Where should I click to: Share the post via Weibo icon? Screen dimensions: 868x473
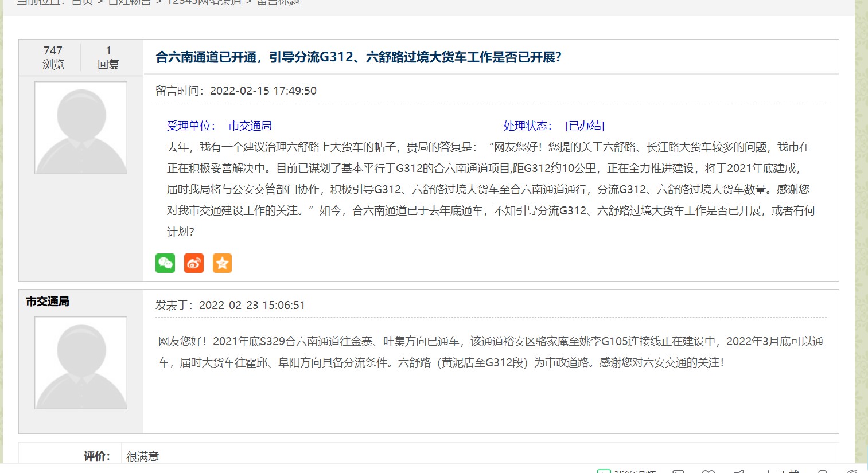pos(194,263)
